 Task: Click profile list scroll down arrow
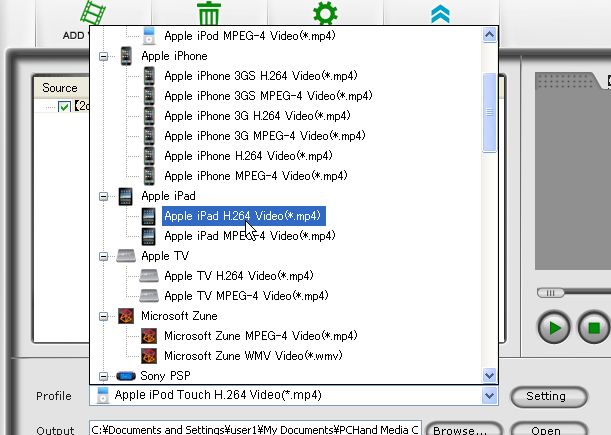[489, 376]
